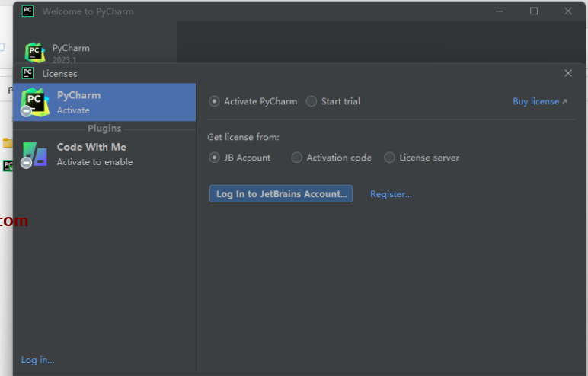The width and height of the screenshot is (588, 376).
Task: Maximize the Welcome to PyCharm window
Action: click(x=534, y=11)
